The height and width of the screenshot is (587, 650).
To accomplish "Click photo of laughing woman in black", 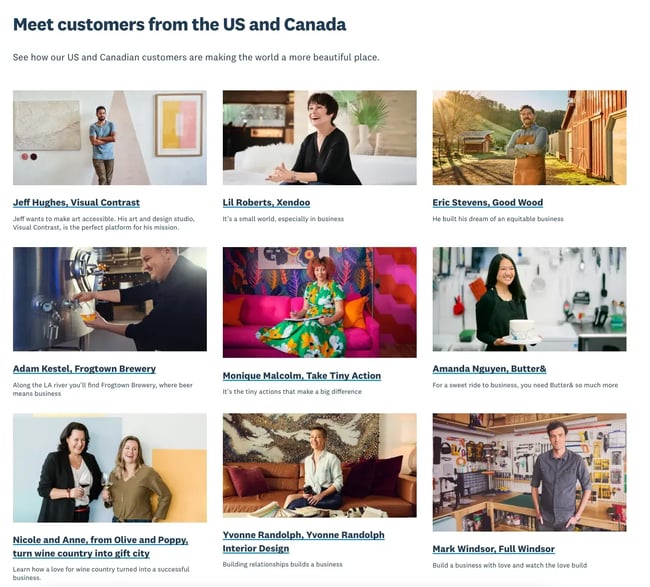I will [x=319, y=138].
